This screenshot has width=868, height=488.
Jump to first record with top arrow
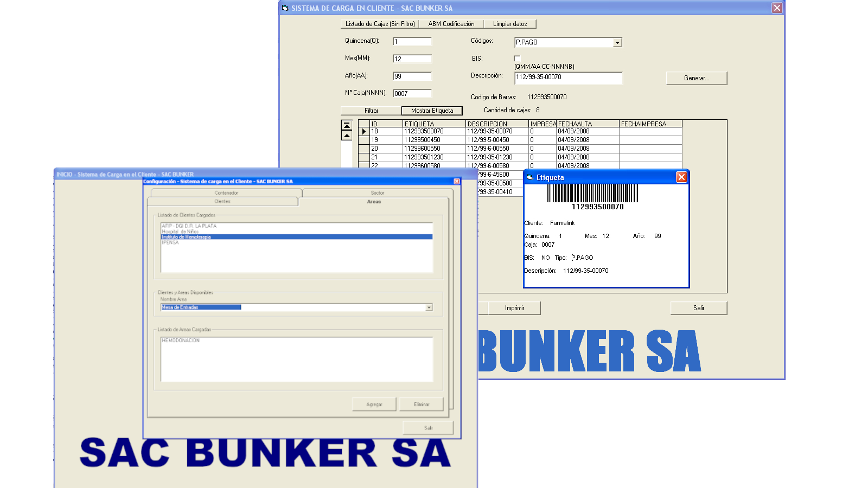[347, 125]
